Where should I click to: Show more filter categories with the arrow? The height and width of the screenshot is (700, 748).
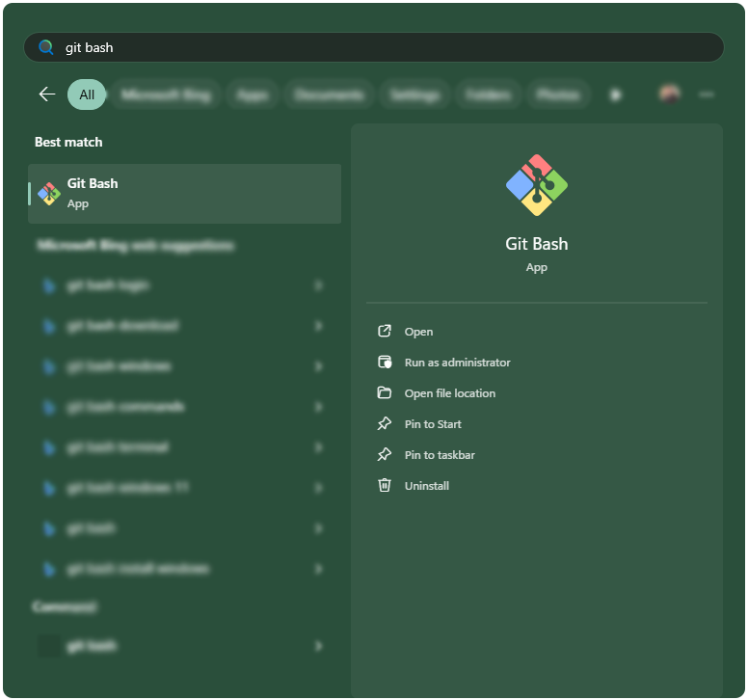coord(616,94)
